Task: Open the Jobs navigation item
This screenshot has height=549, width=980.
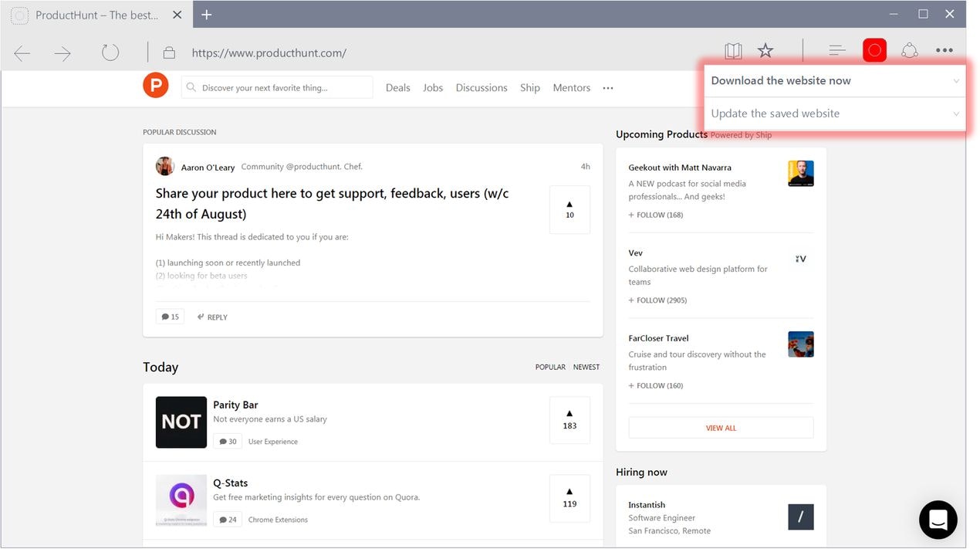Action: point(433,88)
